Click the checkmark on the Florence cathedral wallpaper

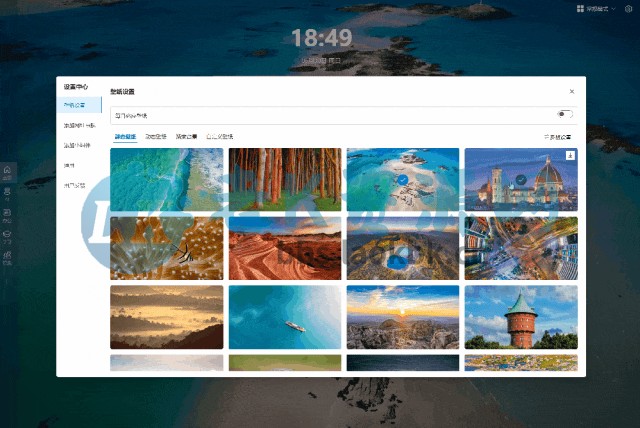coord(520,179)
